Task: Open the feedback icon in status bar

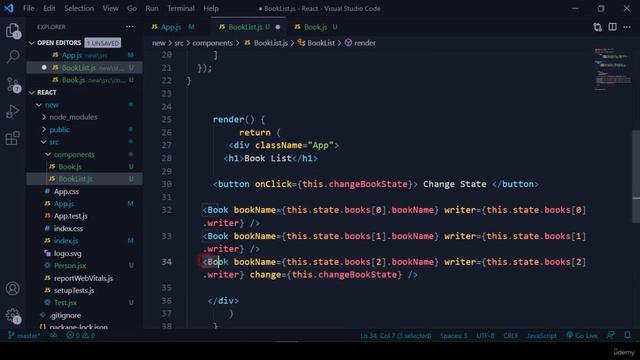Action: pyautogui.click(x=611, y=336)
